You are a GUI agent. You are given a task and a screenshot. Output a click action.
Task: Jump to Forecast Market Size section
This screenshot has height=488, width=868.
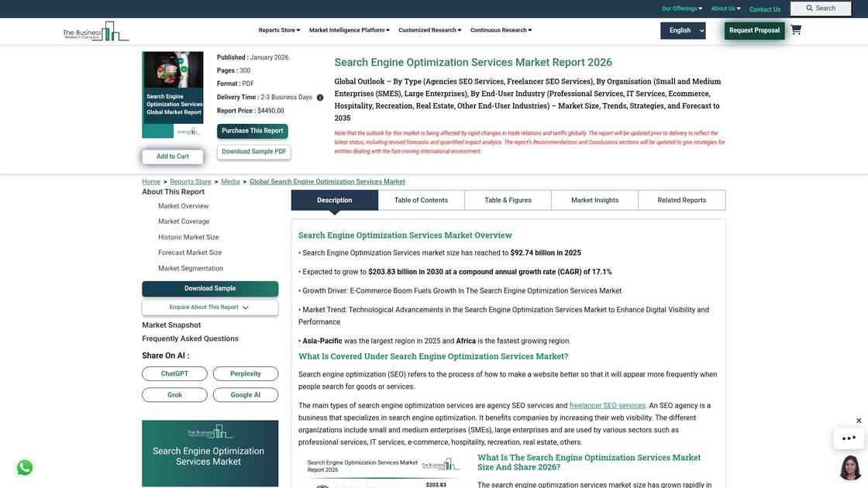tap(190, 253)
